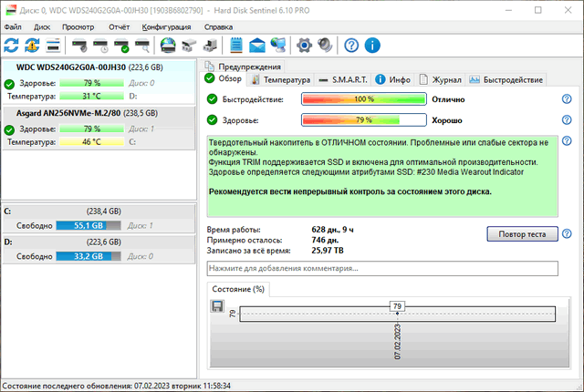
Task: Click the blue info circle toolbar icon
Action: (x=372, y=46)
